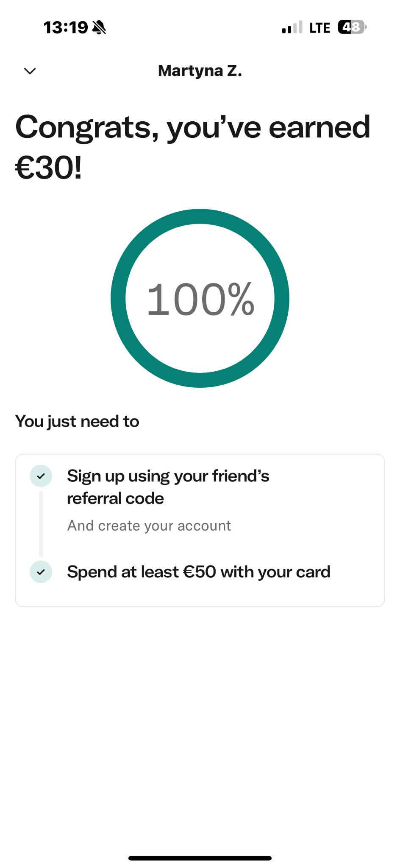Click the percent sign in the progress circle
400x868 pixels.
pos(241,300)
